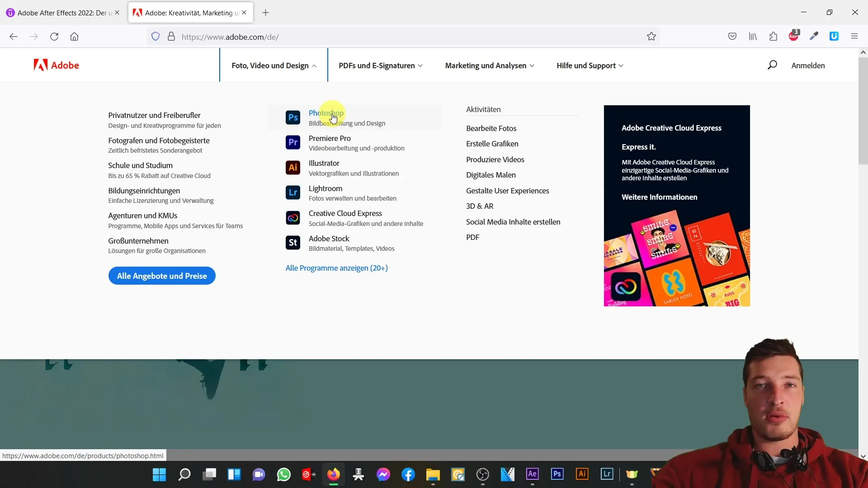Select Gestalte User Experiences activity

click(x=507, y=191)
